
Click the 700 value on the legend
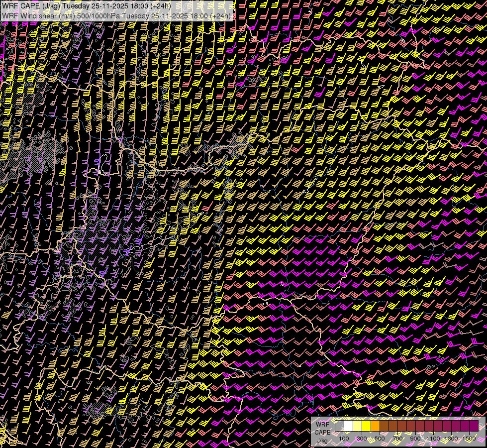397,439
